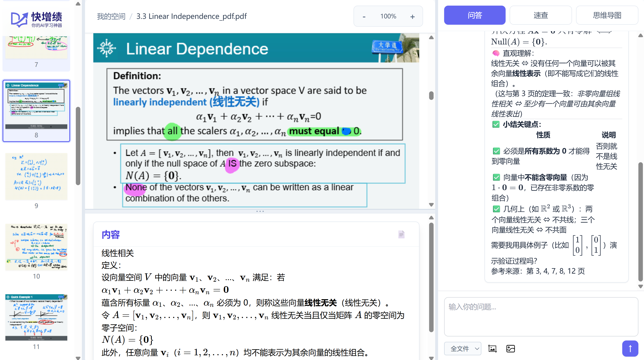The height and width of the screenshot is (360, 644).
Task: Open the 全文件 scope dropdown
Action: point(462,349)
